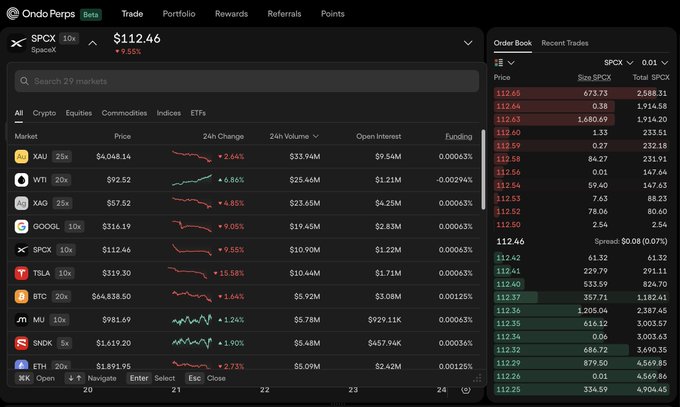Click the XAG silver market icon
Viewport: 680px width, 407px height.
(x=21, y=203)
